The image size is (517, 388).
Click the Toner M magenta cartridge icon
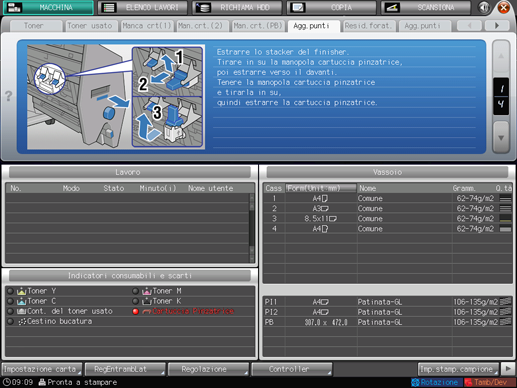coord(147,291)
